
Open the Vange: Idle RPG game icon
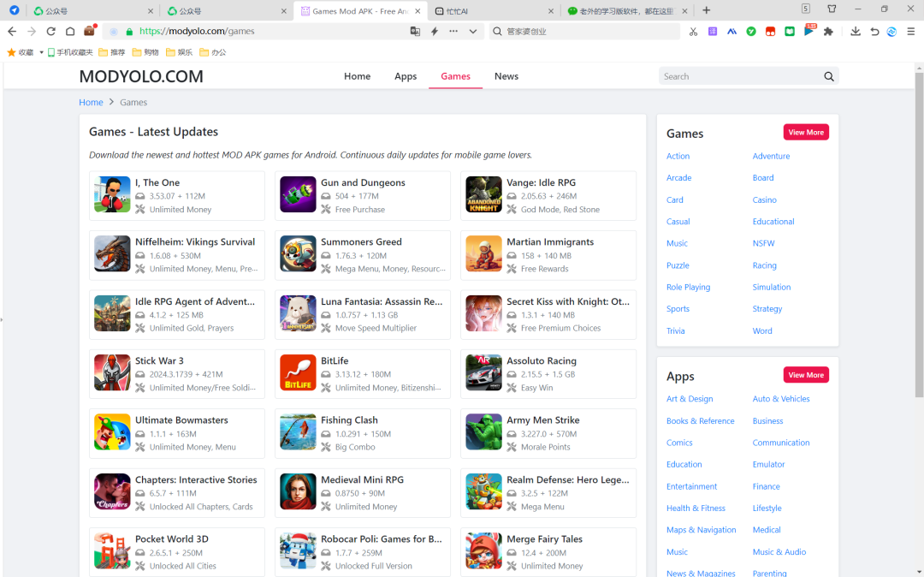pyautogui.click(x=483, y=194)
